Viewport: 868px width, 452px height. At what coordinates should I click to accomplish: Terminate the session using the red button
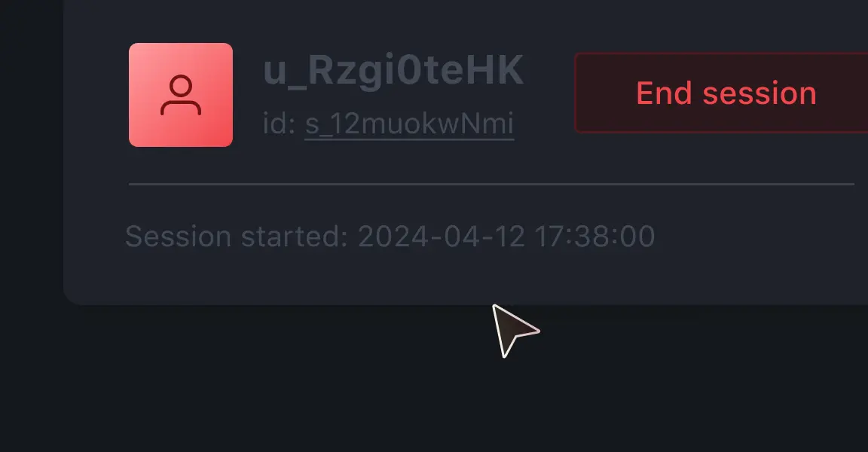click(x=721, y=93)
